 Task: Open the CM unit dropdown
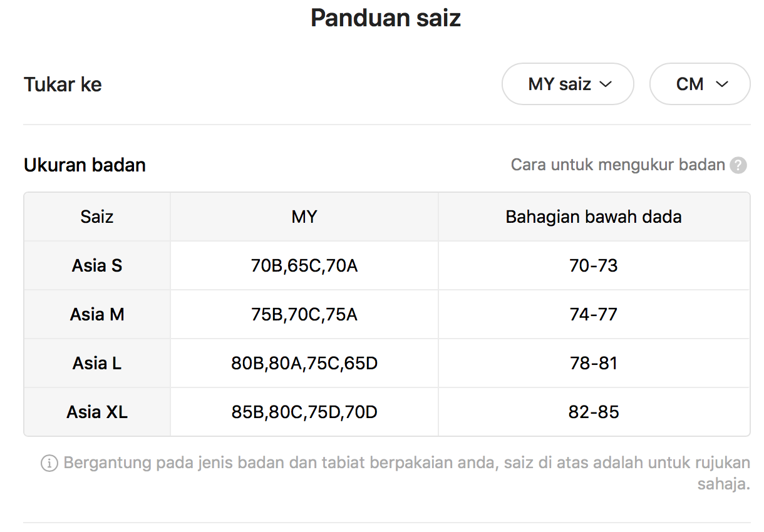tap(700, 84)
